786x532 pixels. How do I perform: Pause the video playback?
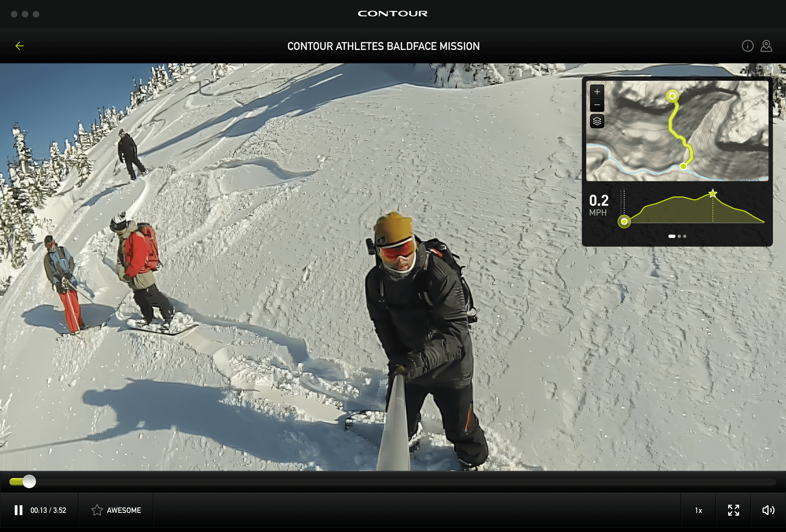click(x=19, y=510)
